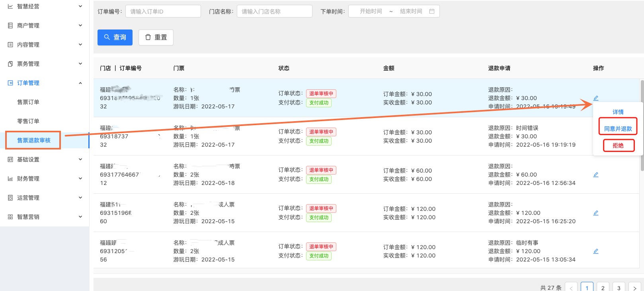Screen dimensions: 644x291
Task: Click the 智慧经营 chart icon in sidebar
Action: pos(10,6)
